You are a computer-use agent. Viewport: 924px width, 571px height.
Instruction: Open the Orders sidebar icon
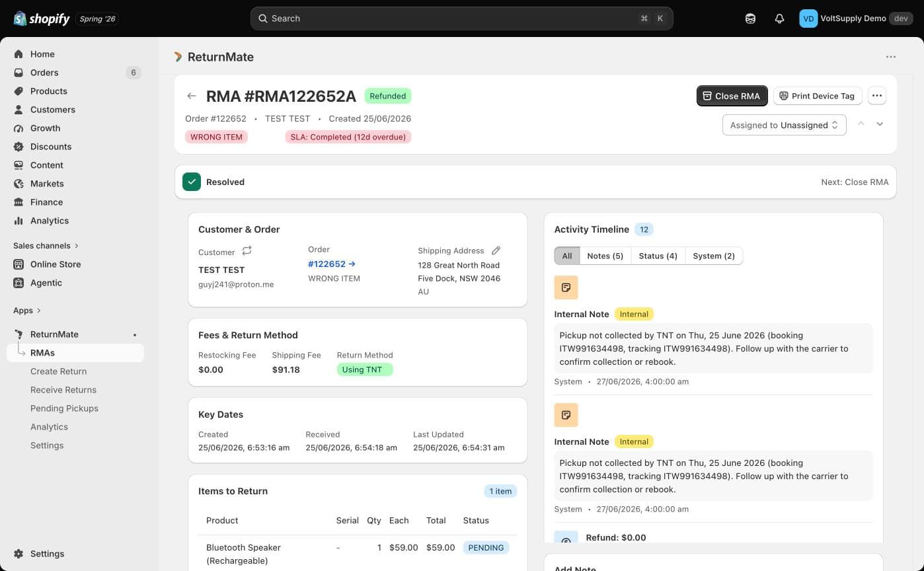[19, 73]
